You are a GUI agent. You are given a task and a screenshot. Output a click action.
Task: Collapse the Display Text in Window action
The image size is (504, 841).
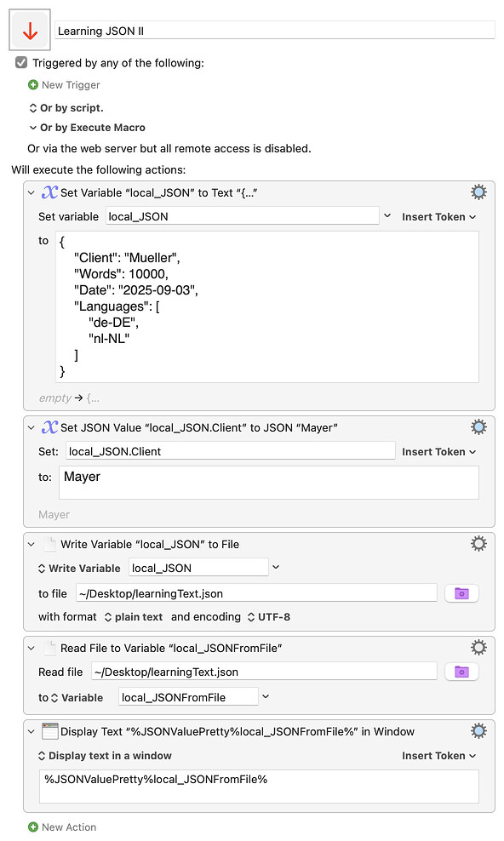pos(31,731)
